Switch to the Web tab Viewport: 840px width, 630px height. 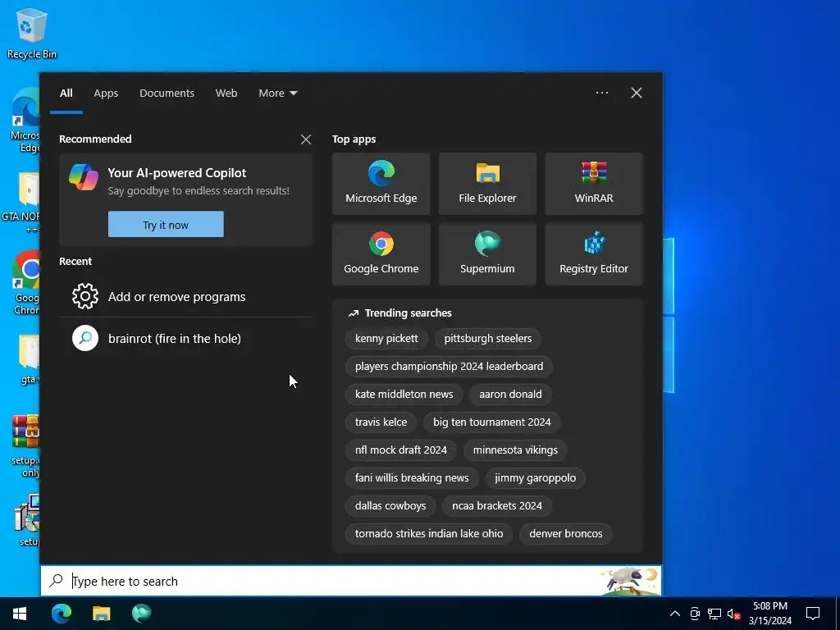(226, 93)
